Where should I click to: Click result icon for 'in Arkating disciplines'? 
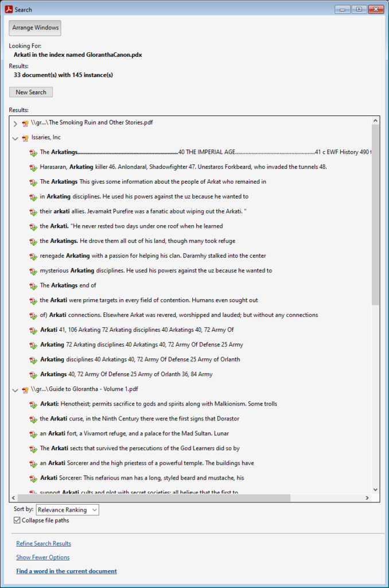point(33,198)
